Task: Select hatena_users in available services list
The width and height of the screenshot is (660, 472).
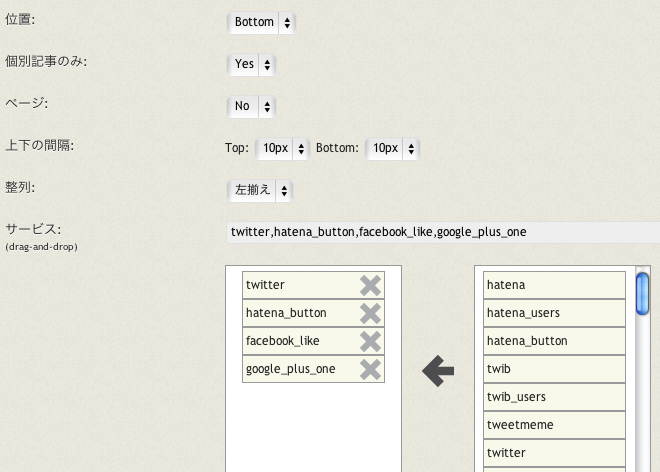Action: [554, 313]
